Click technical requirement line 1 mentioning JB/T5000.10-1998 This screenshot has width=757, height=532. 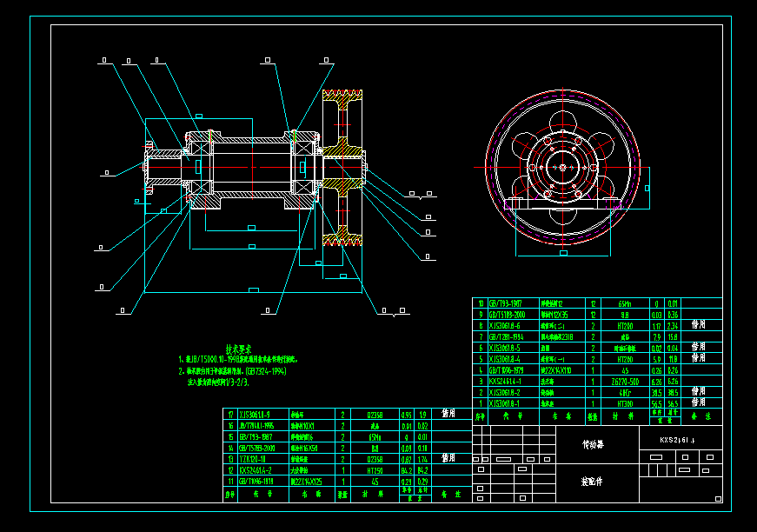pyautogui.click(x=238, y=360)
